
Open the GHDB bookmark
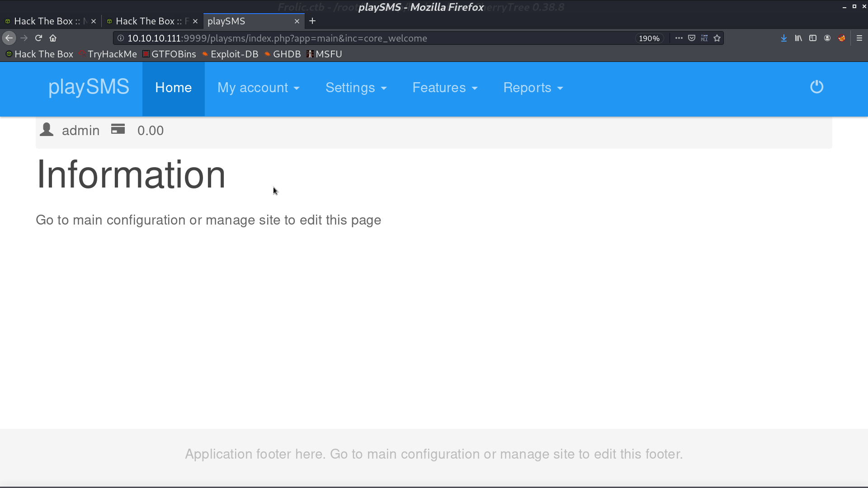tap(283, 54)
